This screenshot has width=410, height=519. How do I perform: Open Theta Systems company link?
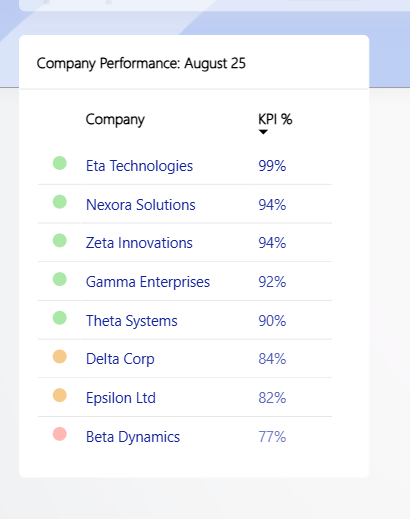click(132, 321)
